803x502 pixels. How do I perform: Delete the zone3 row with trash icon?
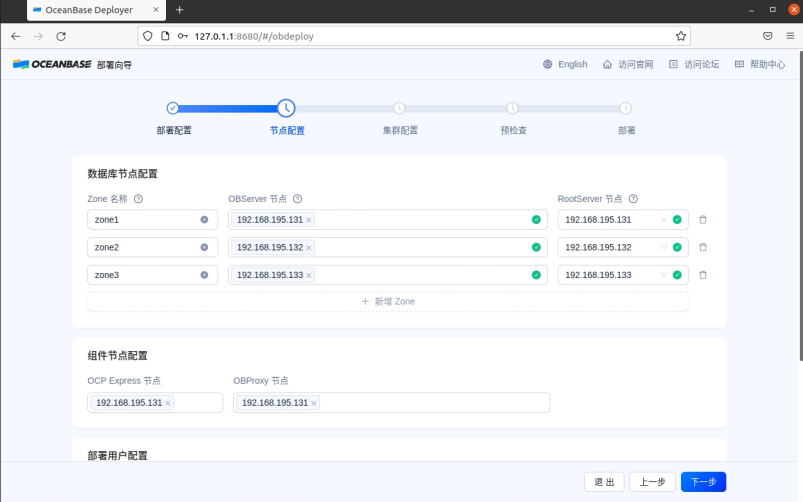click(x=703, y=275)
